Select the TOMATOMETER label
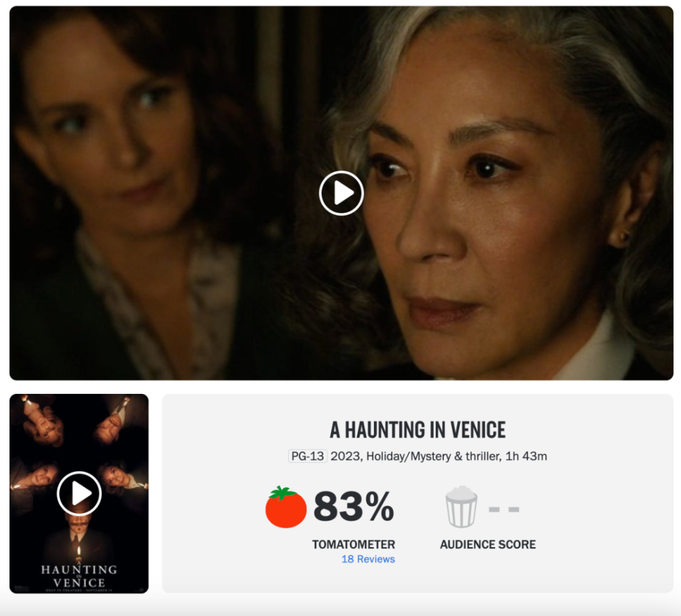This screenshot has width=681, height=616. [x=353, y=544]
